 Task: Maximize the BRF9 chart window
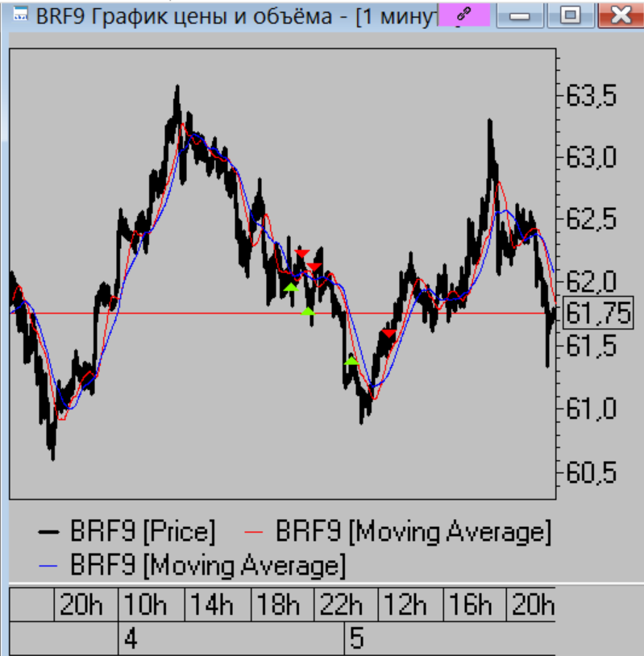click(x=571, y=14)
